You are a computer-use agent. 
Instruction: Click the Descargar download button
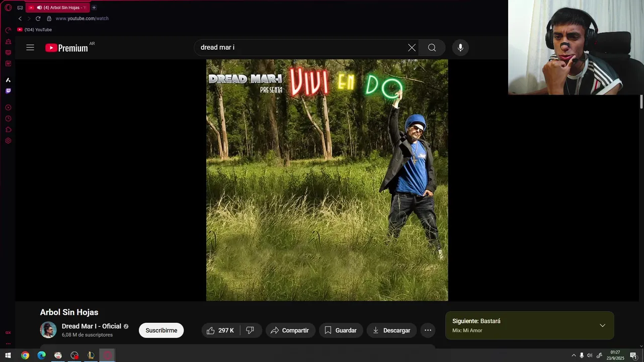coord(391,330)
